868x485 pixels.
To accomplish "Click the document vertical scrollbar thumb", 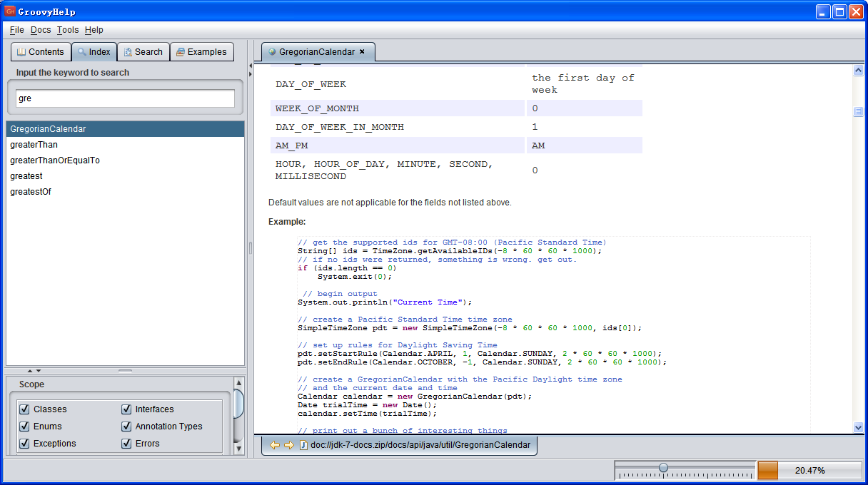I will 858,112.
